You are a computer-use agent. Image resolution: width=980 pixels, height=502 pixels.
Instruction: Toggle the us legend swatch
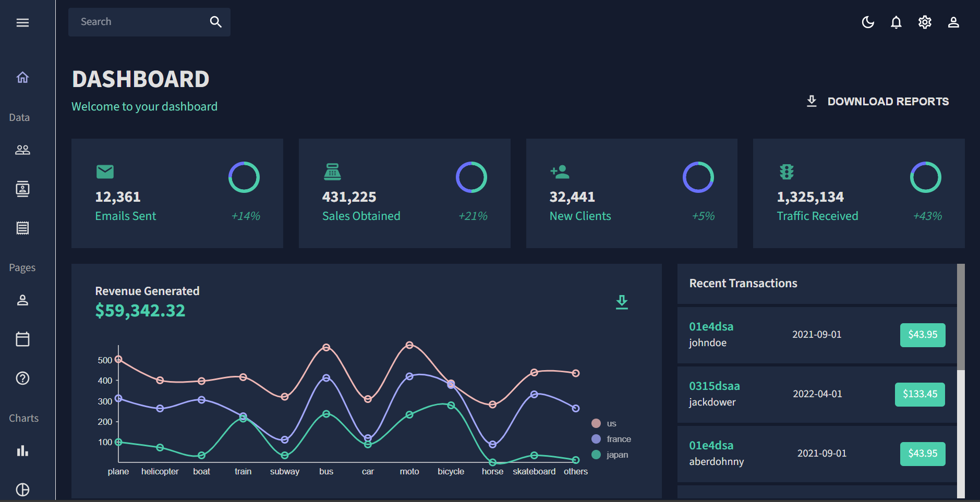[x=596, y=423]
